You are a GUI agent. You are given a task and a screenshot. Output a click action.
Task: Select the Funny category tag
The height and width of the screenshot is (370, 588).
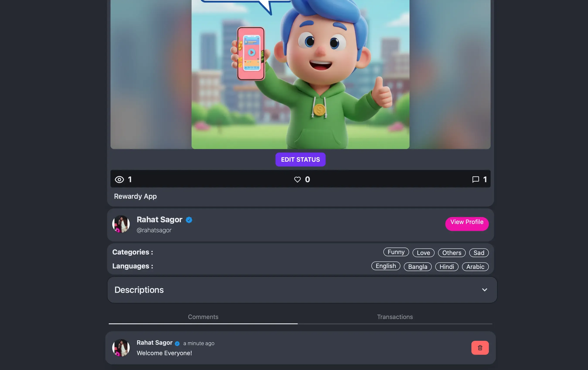[396, 252]
